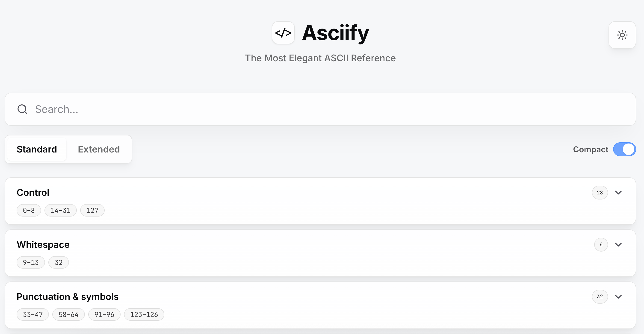644x334 pixels.
Task: Click the 127 control code chip
Action: pos(92,210)
